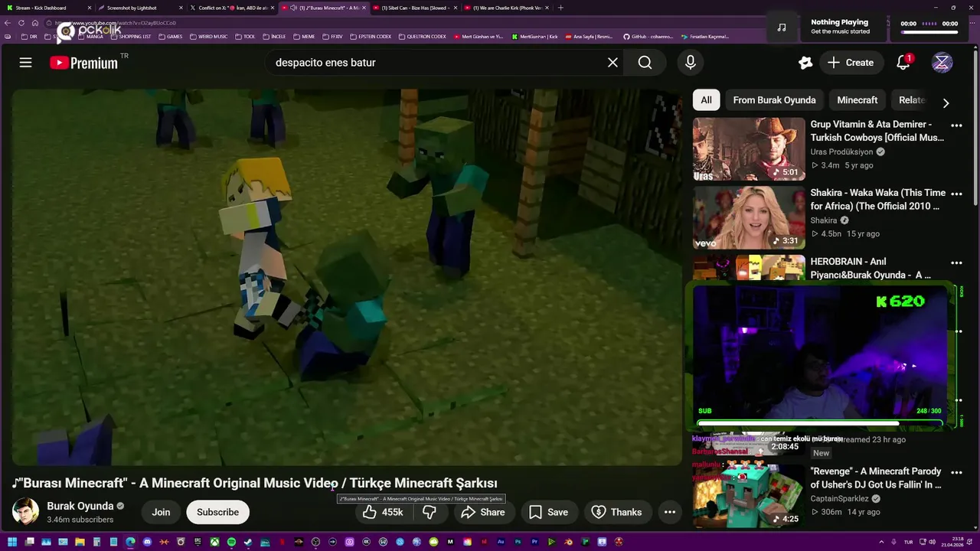Open the Xbox app from the taskbar
The image size is (980, 551).
tap(214, 542)
